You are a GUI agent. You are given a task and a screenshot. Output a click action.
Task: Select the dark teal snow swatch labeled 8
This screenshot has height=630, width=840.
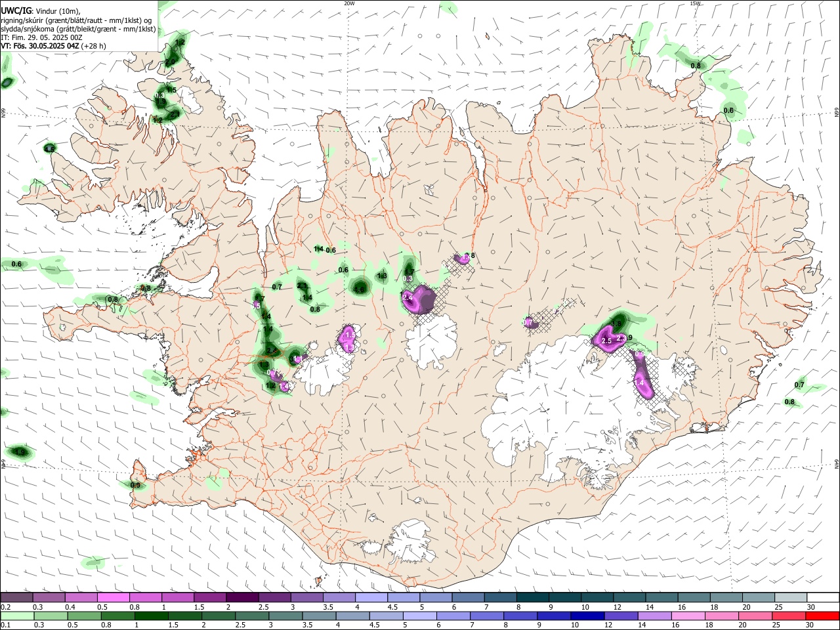532,598
